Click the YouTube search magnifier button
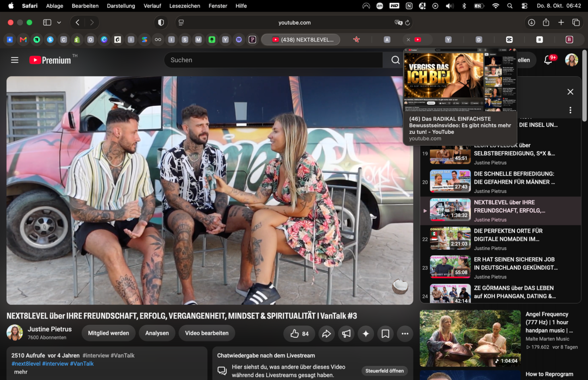 395,60
